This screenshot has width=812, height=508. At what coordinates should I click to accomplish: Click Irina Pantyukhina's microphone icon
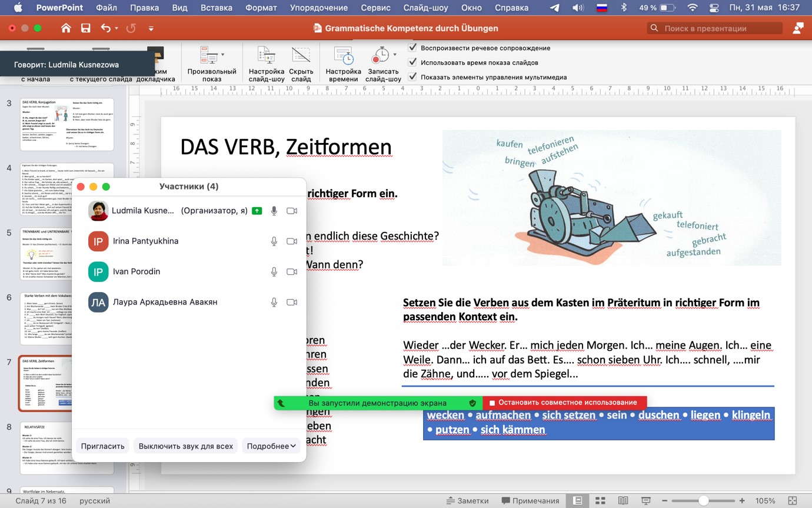[x=274, y=241]
